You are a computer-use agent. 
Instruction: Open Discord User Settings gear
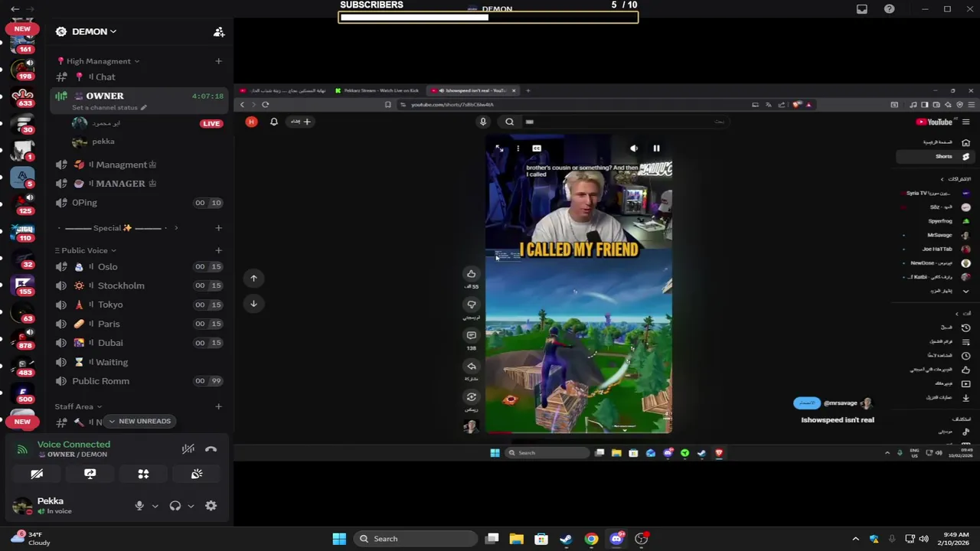click(x=211, y=506)
